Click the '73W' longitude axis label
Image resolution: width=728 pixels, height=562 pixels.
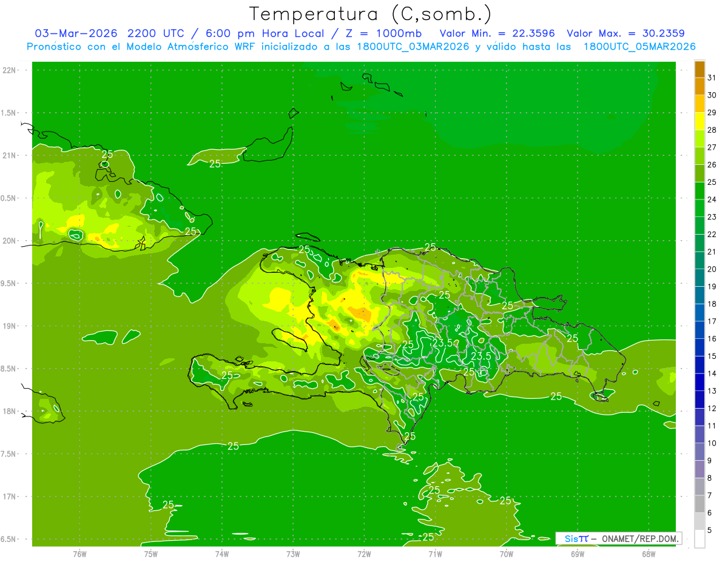(x=293, y=554)
